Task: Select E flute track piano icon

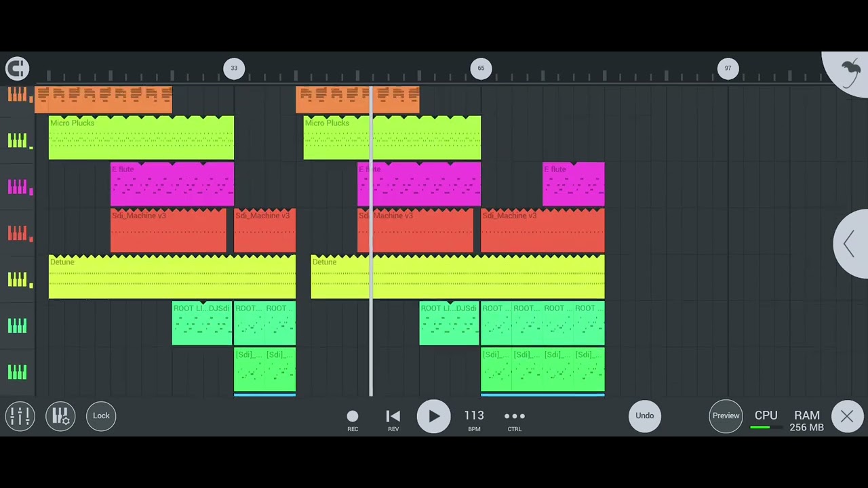Action: (18, 186)
